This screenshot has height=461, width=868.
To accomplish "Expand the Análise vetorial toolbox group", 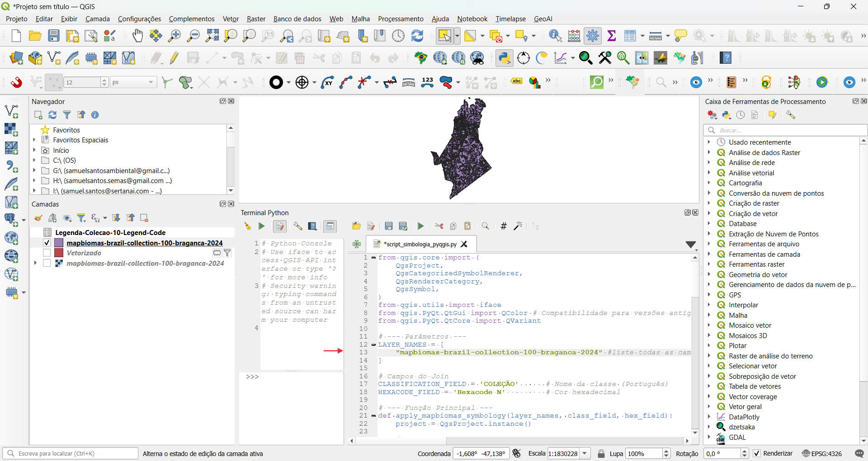I will pos(709,173).
